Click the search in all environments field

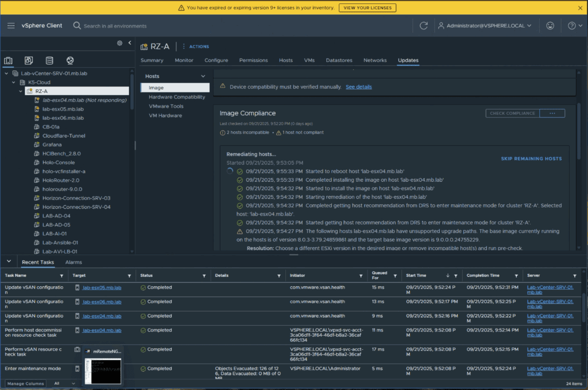(115, 26)
